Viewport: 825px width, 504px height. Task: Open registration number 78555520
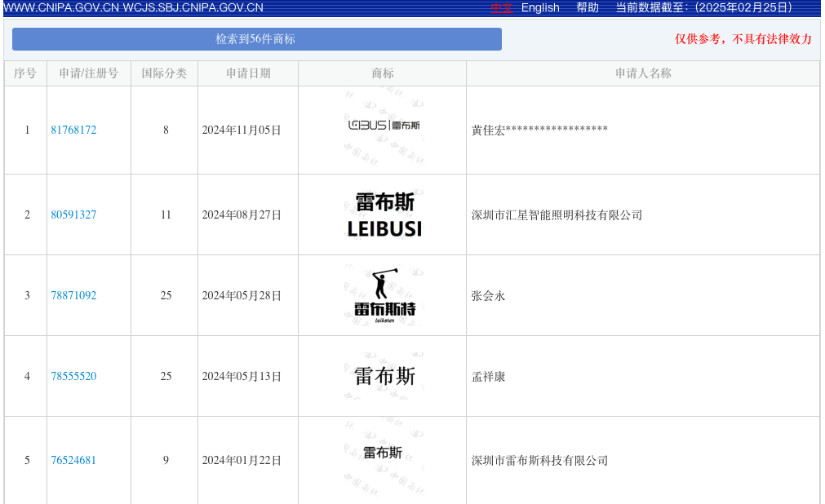click(73, 377)
